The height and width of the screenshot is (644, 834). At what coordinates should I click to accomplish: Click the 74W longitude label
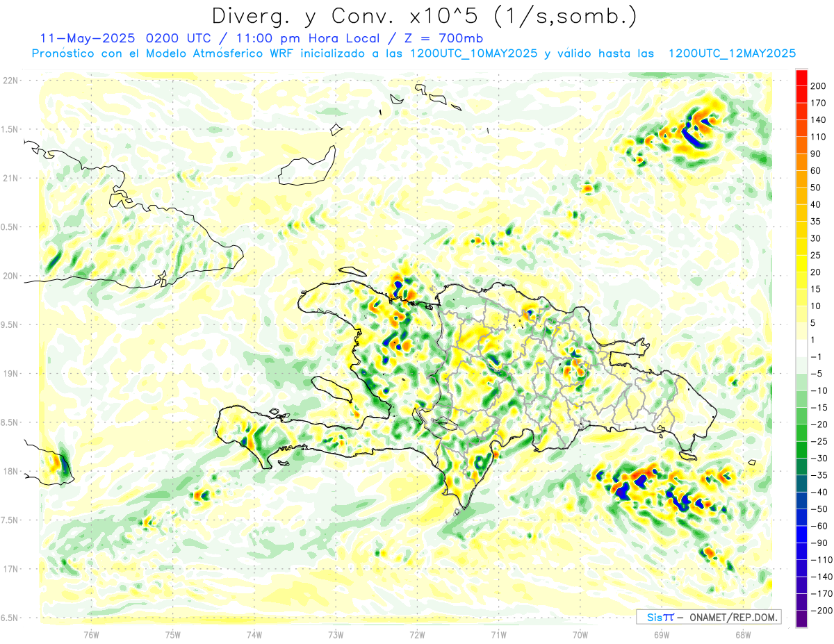click(x=254, y=635)
